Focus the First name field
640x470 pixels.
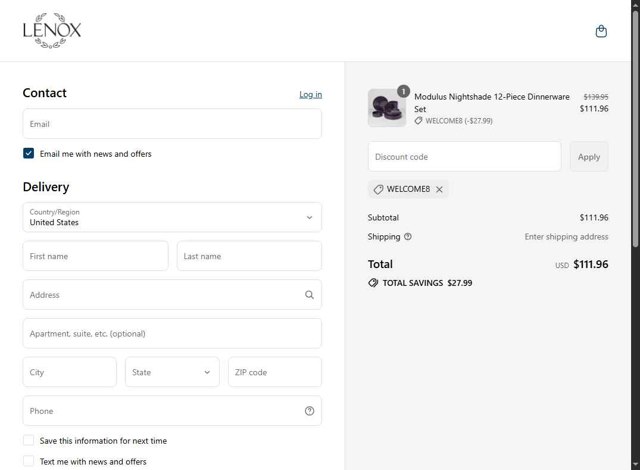pos(96,256)
